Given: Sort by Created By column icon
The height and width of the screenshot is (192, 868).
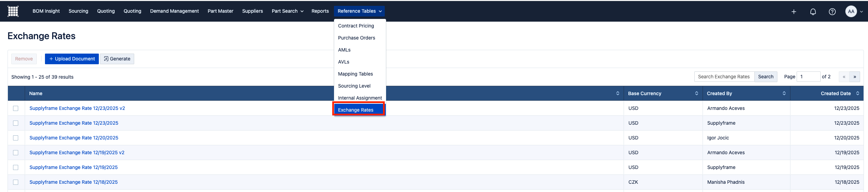Looking at the screenshot, I should [784, 93].
